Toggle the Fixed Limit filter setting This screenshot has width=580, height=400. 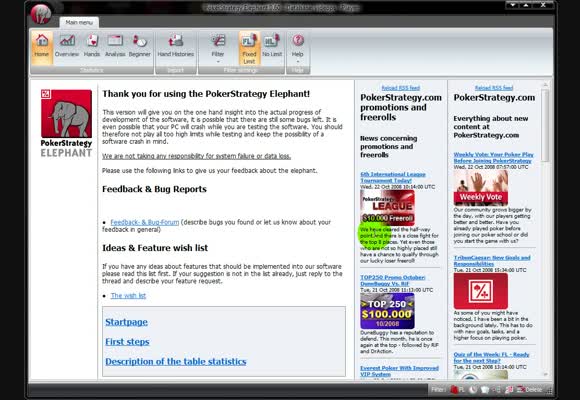click(249, 48)
